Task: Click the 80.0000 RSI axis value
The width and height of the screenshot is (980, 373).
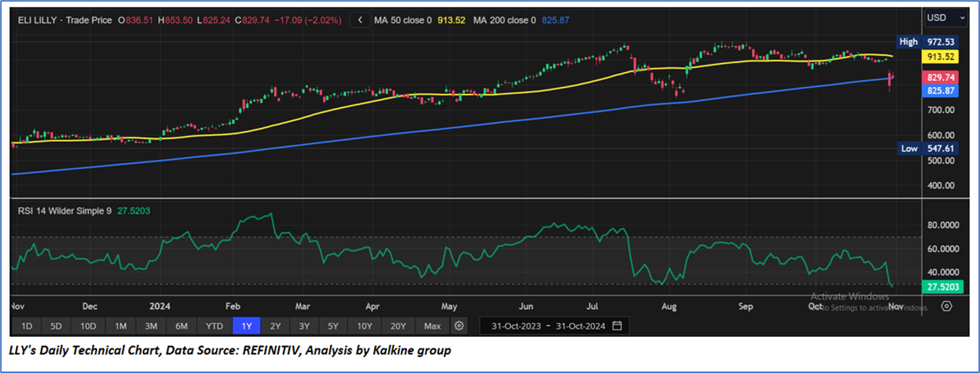Action: [942, 225]
